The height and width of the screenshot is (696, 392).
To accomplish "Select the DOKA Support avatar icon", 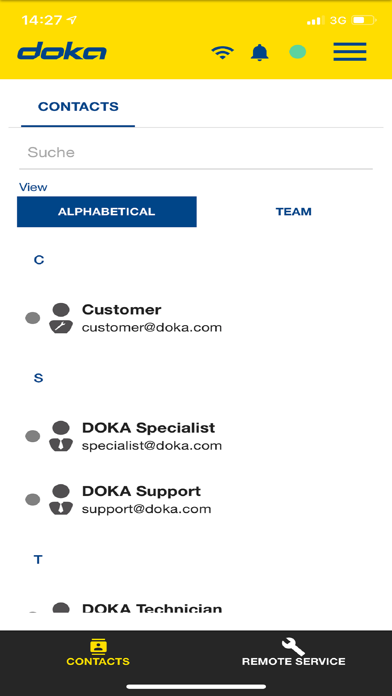I will [x=61, y=499].
